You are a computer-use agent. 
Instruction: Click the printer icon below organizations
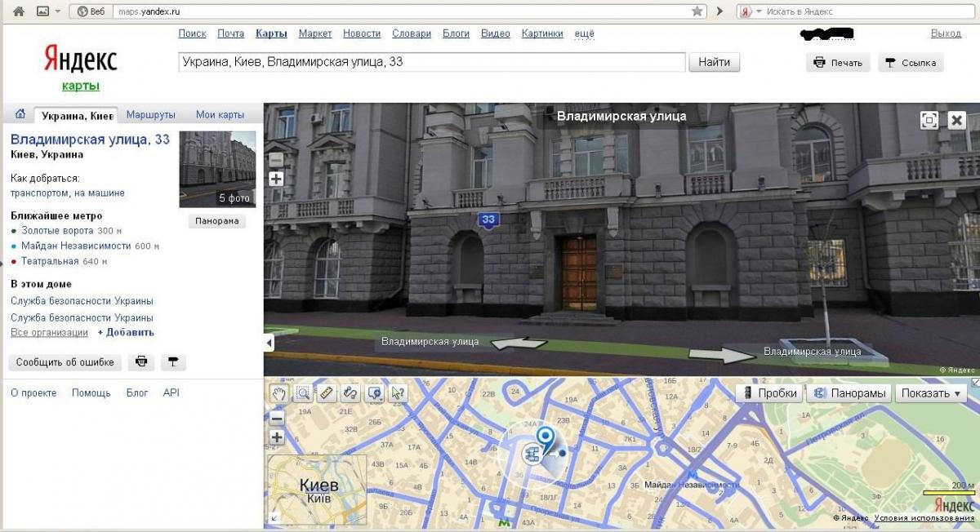[141, 361]
